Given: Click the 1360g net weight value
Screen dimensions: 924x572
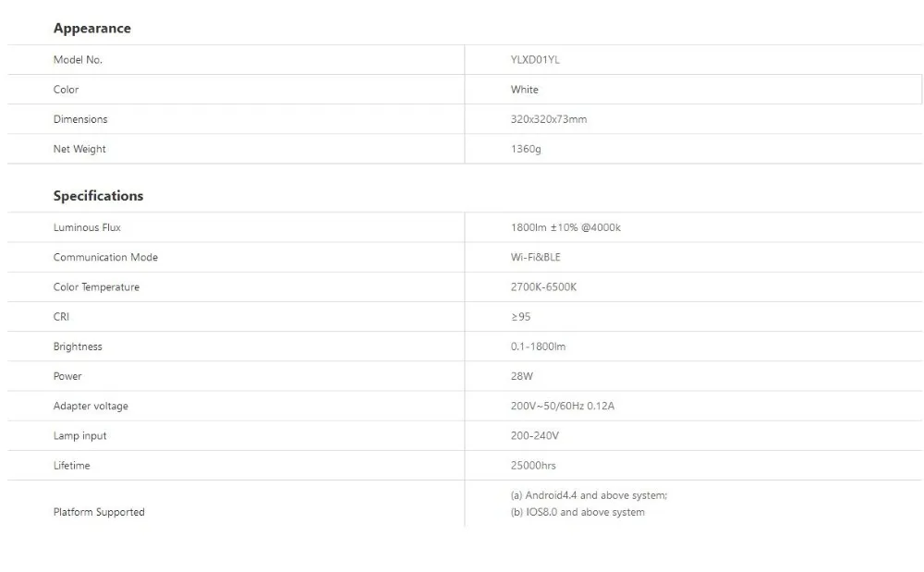Looking at the screenshot, I should click(526, 149).
